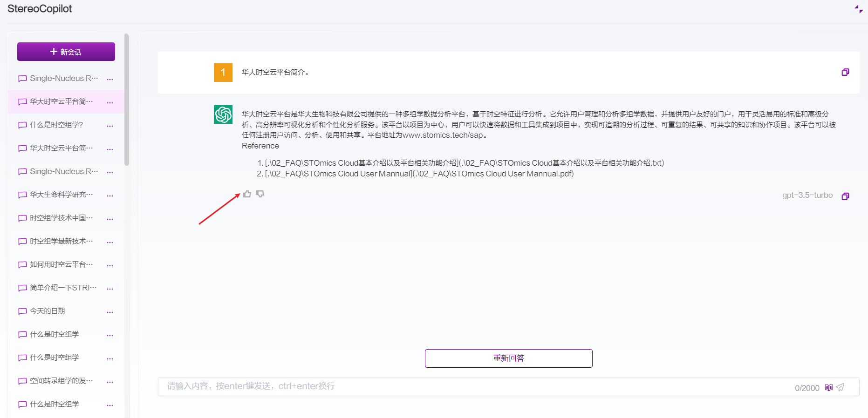Open the 空间转录组学的发… conversation
Image resolution: width=868 pixels, height=418 pixels.
61,381
